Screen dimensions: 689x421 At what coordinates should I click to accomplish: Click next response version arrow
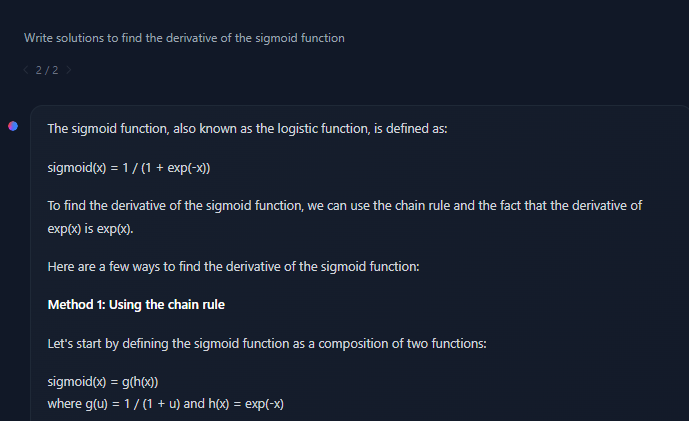(69, 70)
